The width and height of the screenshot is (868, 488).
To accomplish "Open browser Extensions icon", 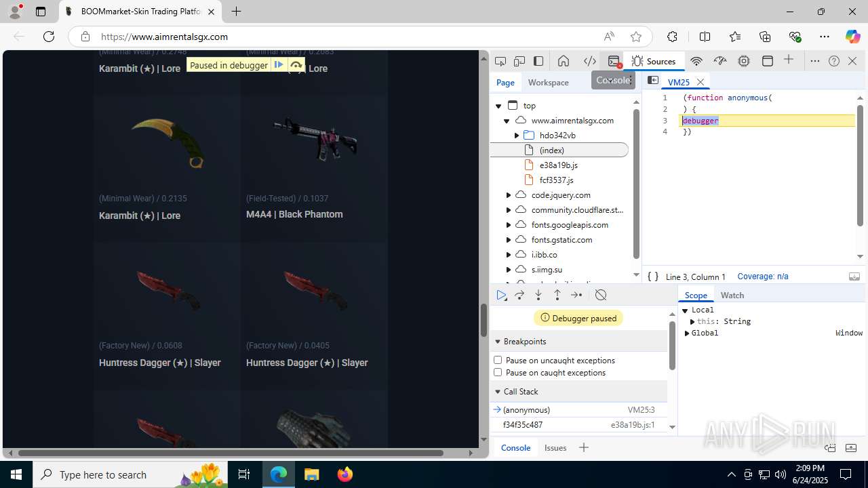I will (x=672, y=37).
